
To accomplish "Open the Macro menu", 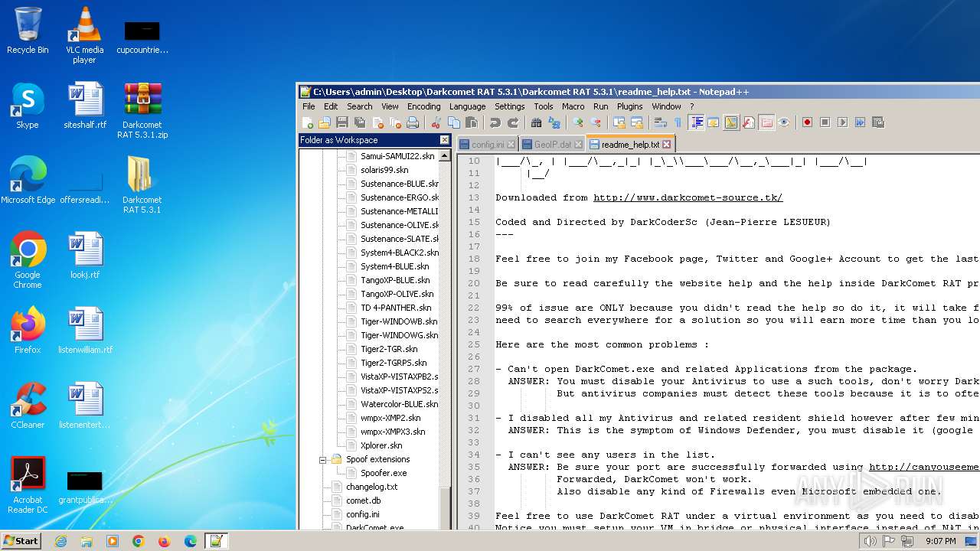I will [573, 106].
